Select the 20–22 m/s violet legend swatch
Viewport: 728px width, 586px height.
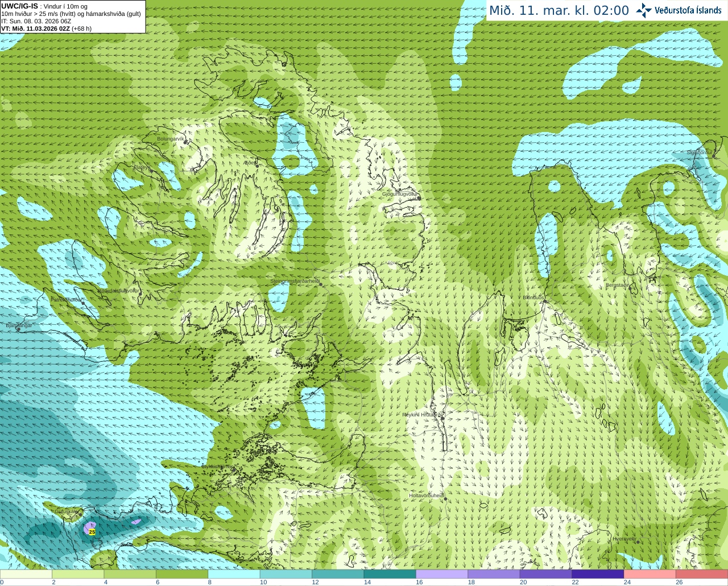(546, 574)
